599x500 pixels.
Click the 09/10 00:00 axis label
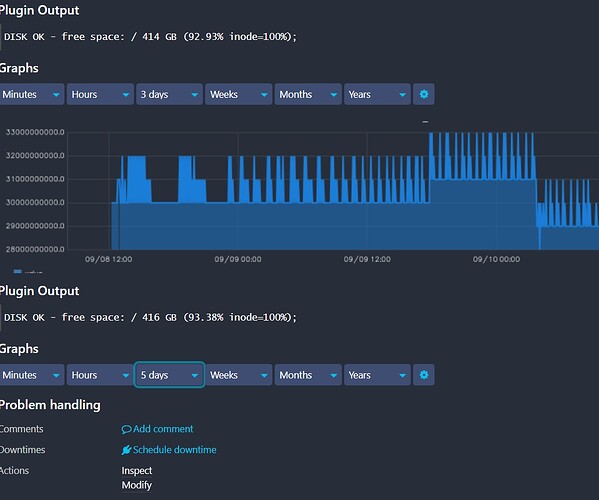click(496, 259)
